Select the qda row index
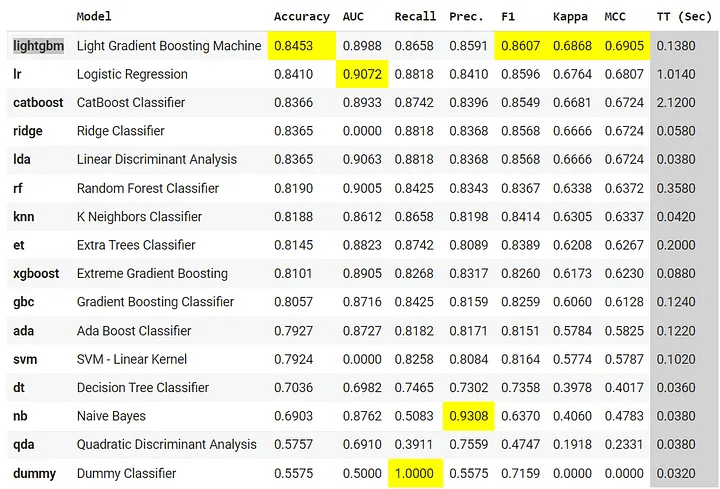This screenshot has height=489, width=720. click(23, 444)
